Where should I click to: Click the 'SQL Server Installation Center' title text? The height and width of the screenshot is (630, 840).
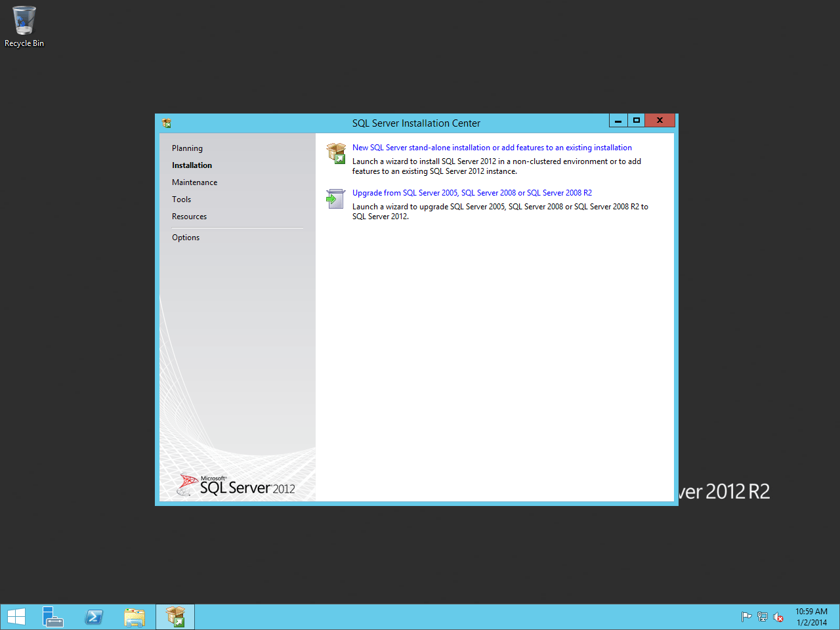pos(416,123)
